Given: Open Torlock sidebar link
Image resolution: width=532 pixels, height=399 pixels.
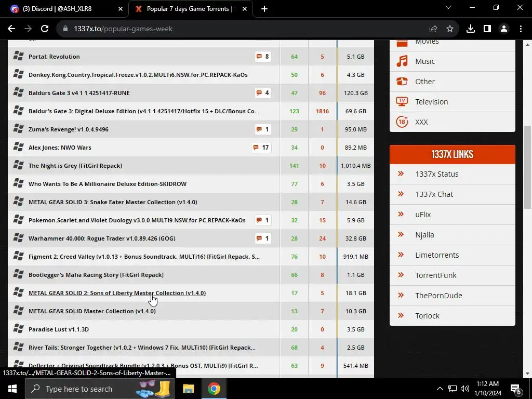Looking at the screenshot, I should 427,316.
